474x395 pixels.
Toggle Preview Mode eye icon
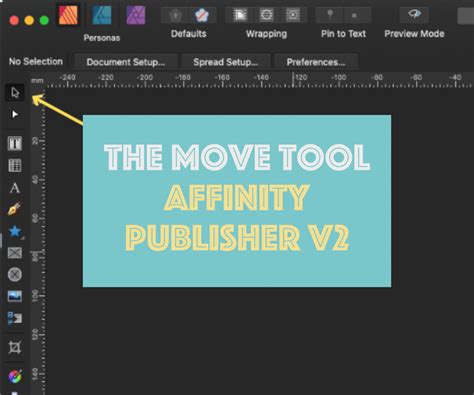coord(414,15)
